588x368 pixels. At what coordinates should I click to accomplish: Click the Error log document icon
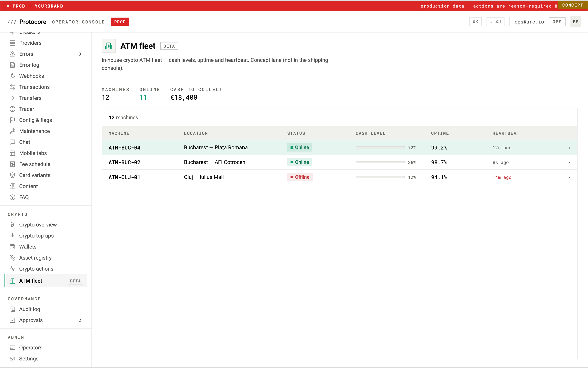click(x=12, y=65)
